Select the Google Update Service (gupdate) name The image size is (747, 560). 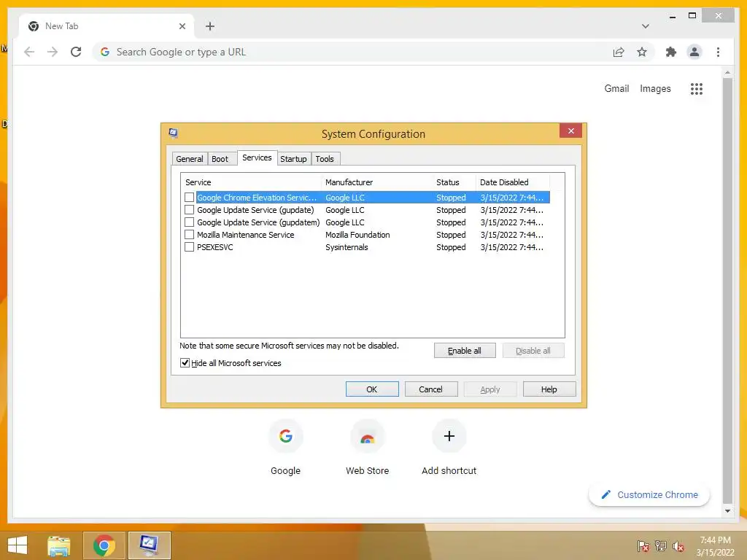point(255,210)
